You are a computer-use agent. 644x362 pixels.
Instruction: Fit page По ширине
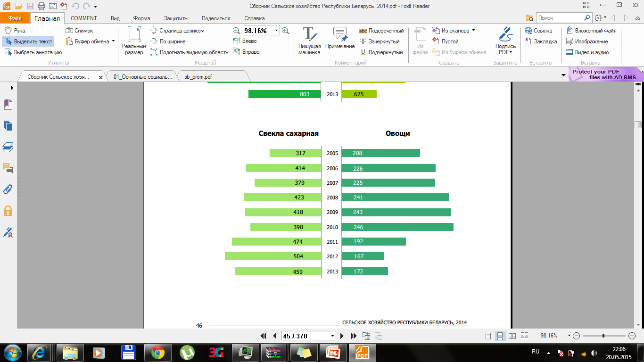[x=168, y=41]
